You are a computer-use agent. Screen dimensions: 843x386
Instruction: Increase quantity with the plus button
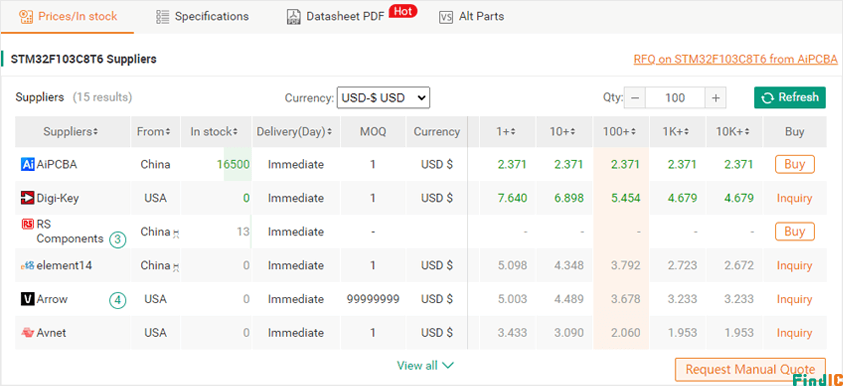(716, 98)
